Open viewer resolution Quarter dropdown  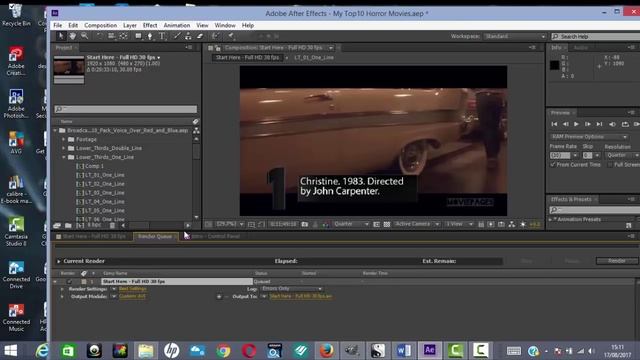click(x=351, y=224)
